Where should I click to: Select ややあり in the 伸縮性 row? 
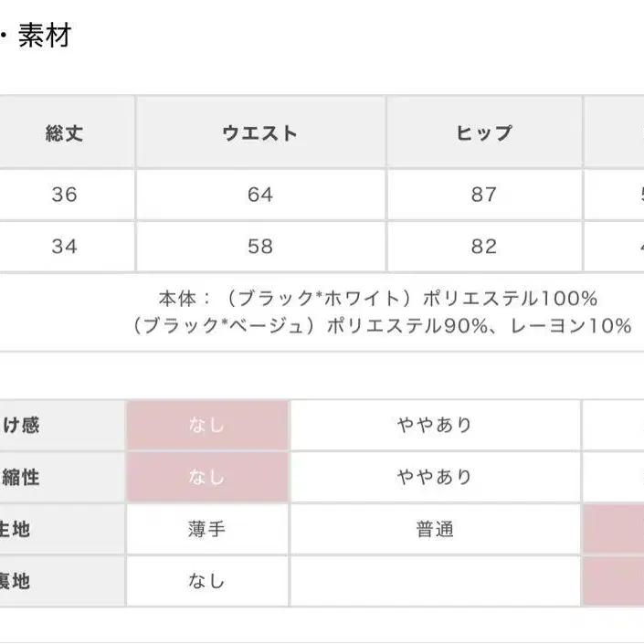(434, 477)
